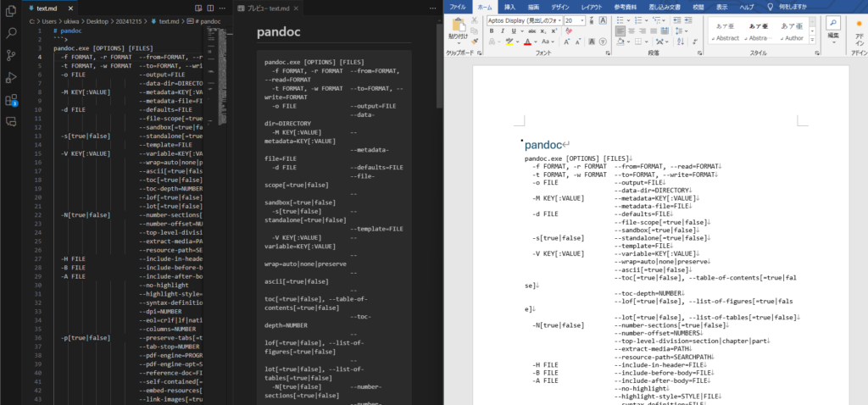
Task: Toggle strikethrough (abc) formatting in Word
Action: pos(532,31)
